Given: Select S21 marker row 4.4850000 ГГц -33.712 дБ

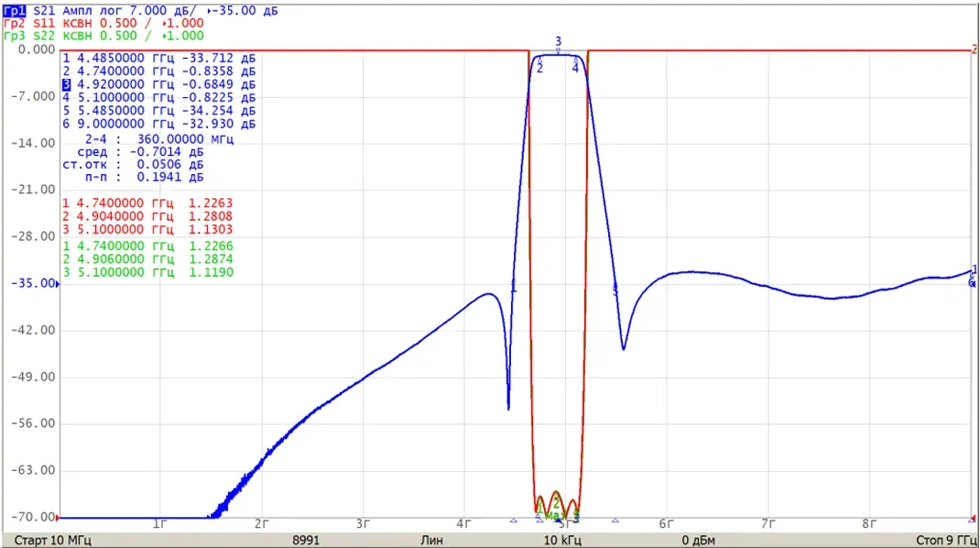Looking at the screenshot, I should pyautogui.click(x=158, y=58).
